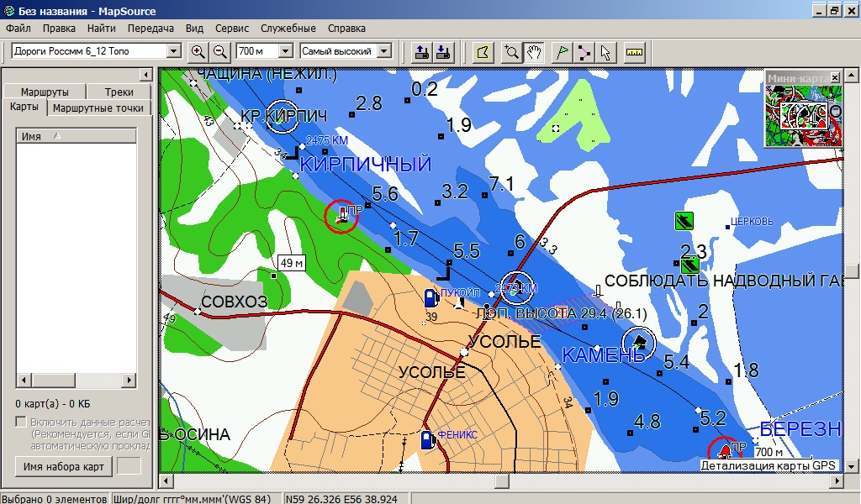The image size is (861, 504).
Task: Select the map selection tool
Action: tap(483, 51)
